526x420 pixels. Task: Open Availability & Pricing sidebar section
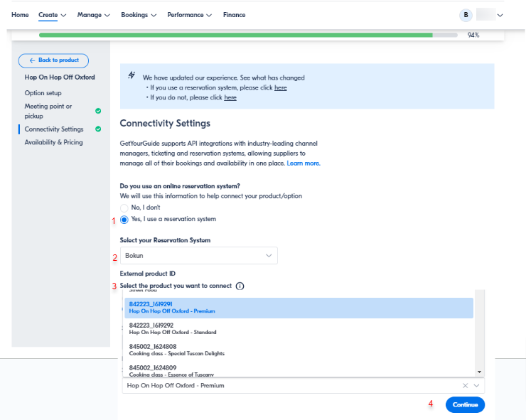click(53, 142)
